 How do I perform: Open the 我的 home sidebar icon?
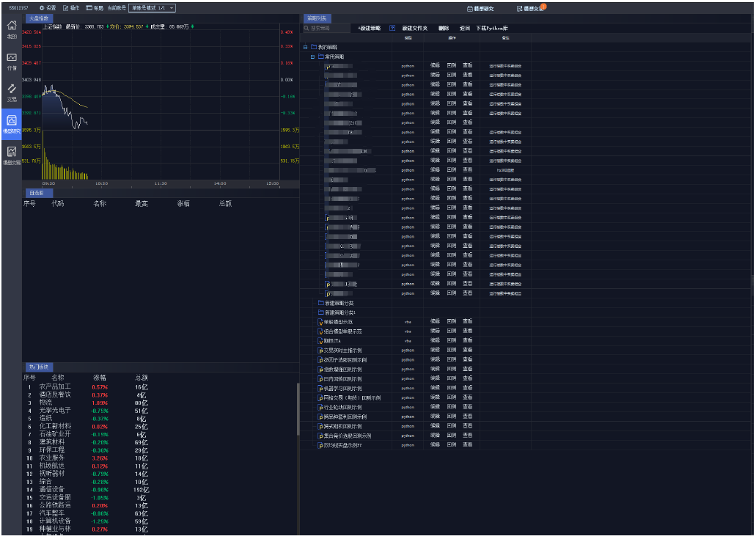pos(12,29)
